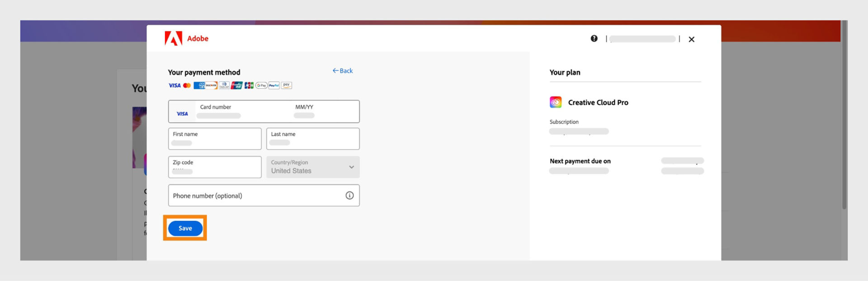
Task: Click the Visa icon inside card number field
Action: click(x=182, y=114)
